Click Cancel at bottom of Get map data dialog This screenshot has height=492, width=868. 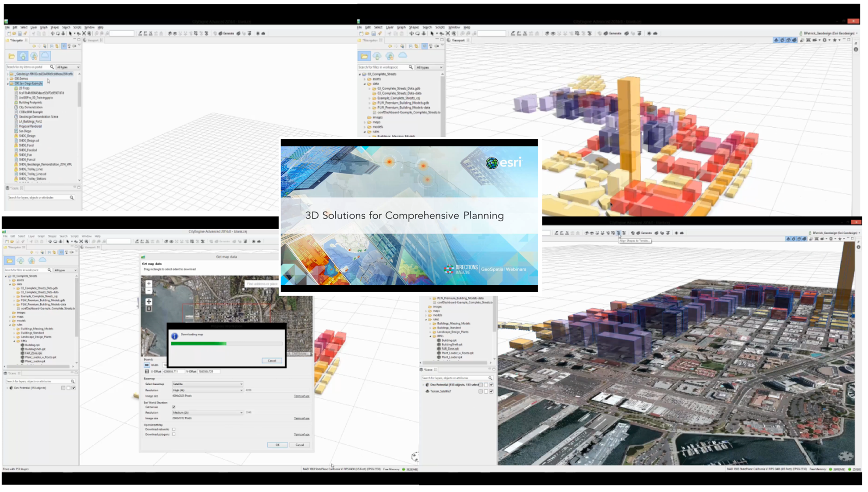pos(299,445)
